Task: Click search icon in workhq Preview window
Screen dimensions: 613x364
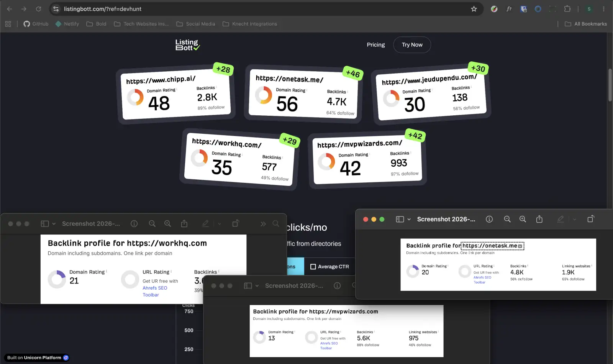Action: click(276, 223)
